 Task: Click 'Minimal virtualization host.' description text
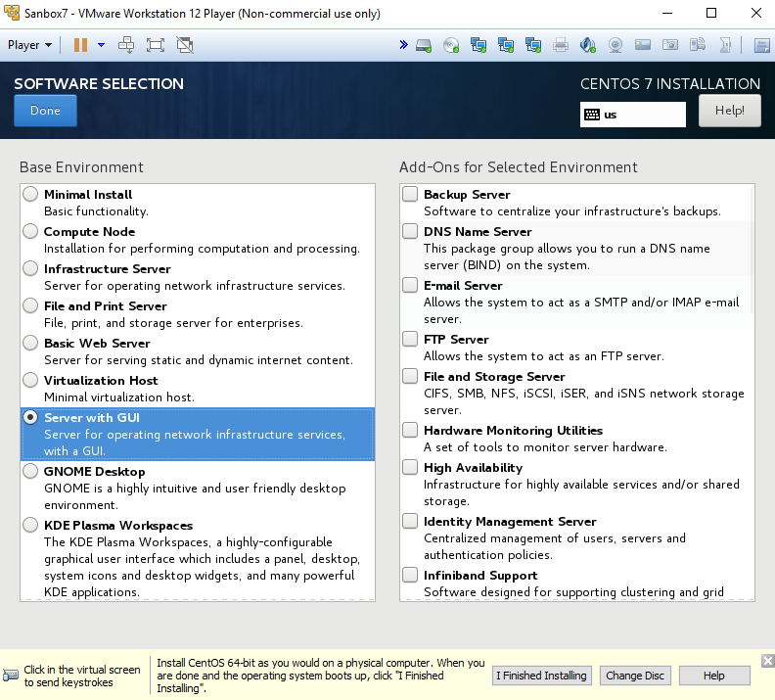[x=119, y=397]
